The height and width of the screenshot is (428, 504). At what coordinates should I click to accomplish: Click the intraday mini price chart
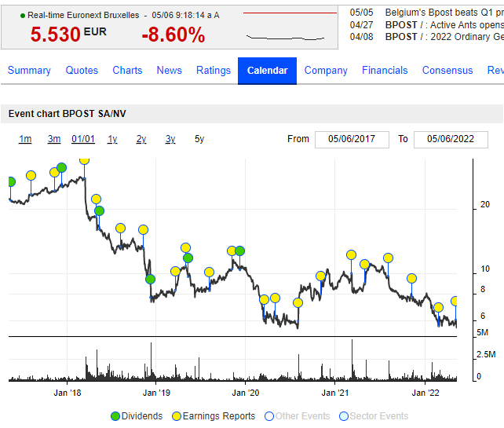click(x=290, y=26)
